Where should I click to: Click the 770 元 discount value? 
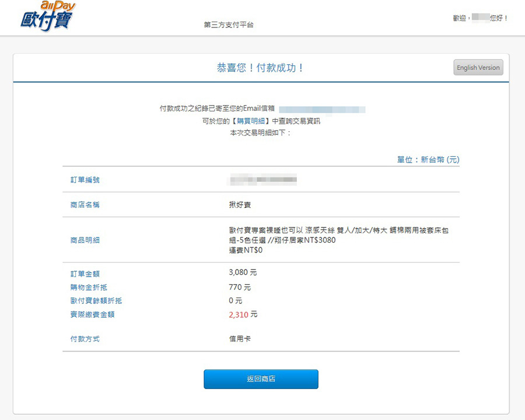[x=240, y=287]
